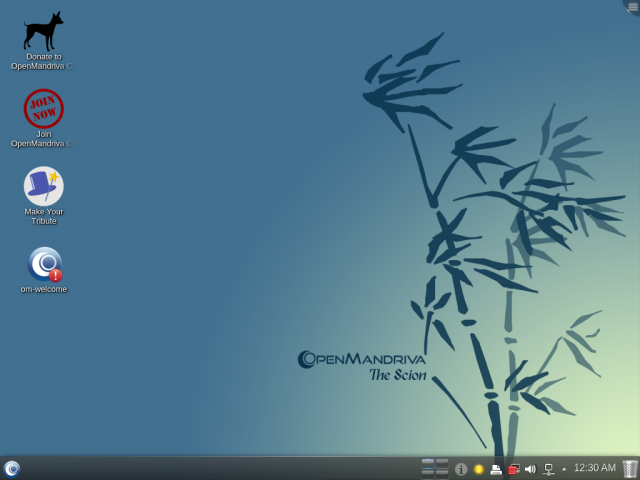Open the trash can in panel

coord(630,469)
